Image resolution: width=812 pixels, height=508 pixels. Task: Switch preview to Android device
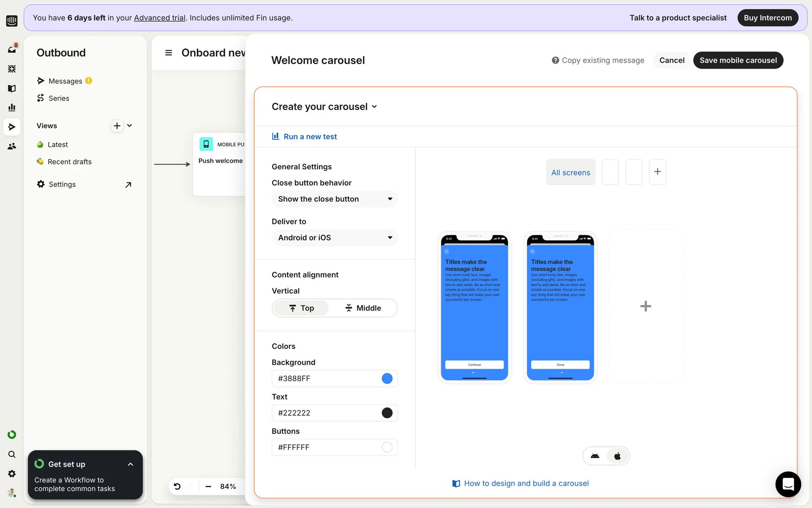point(595,456)
